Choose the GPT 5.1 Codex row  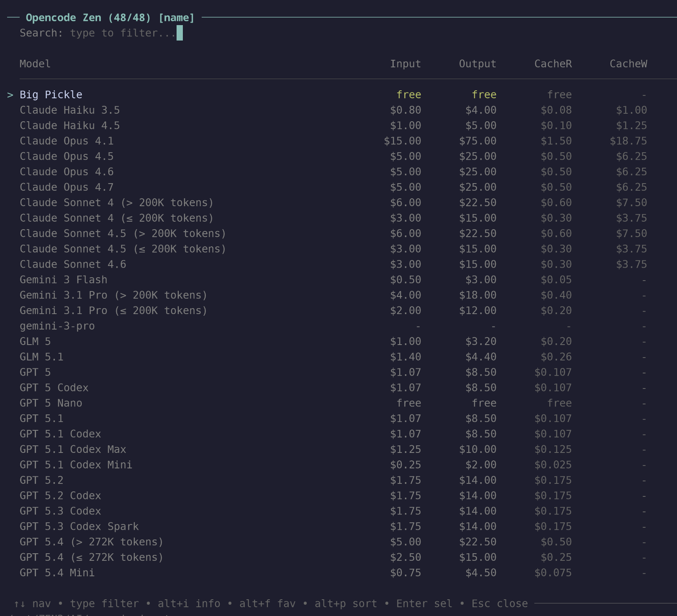tap(333, 434)
